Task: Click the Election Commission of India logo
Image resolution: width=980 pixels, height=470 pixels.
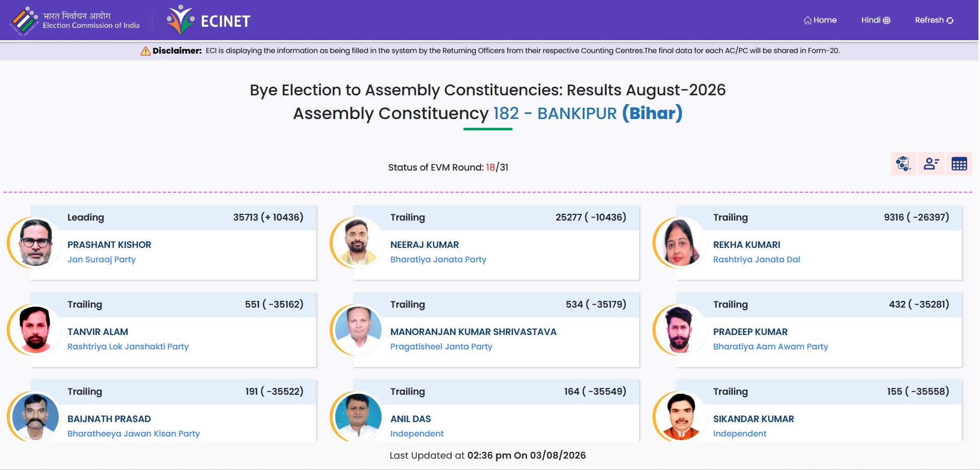Action: tap(75, 21)
